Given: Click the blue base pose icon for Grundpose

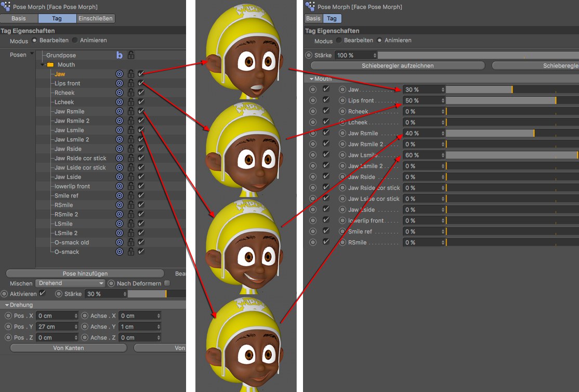Looking at the screenshot, I should coord(119,55).
